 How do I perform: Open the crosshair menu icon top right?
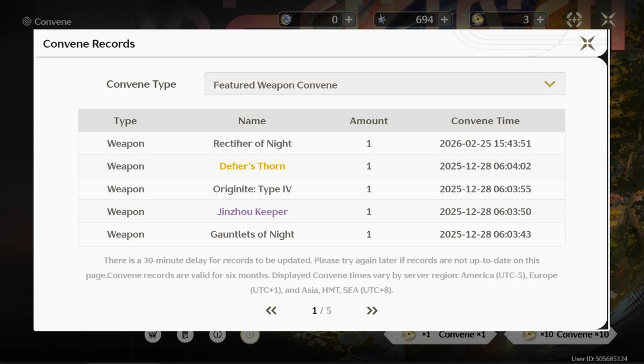(x=574, y=19)
